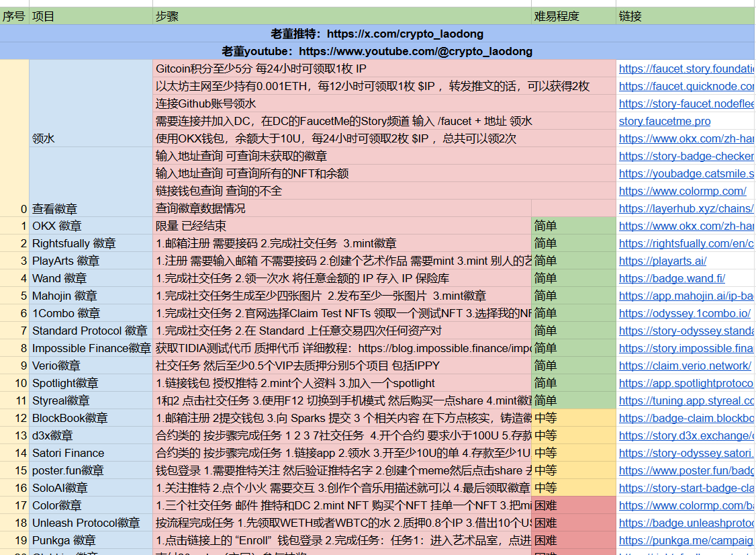
Task: Select 简单 difficulty cell in OKX row
Action: point(573,226)
